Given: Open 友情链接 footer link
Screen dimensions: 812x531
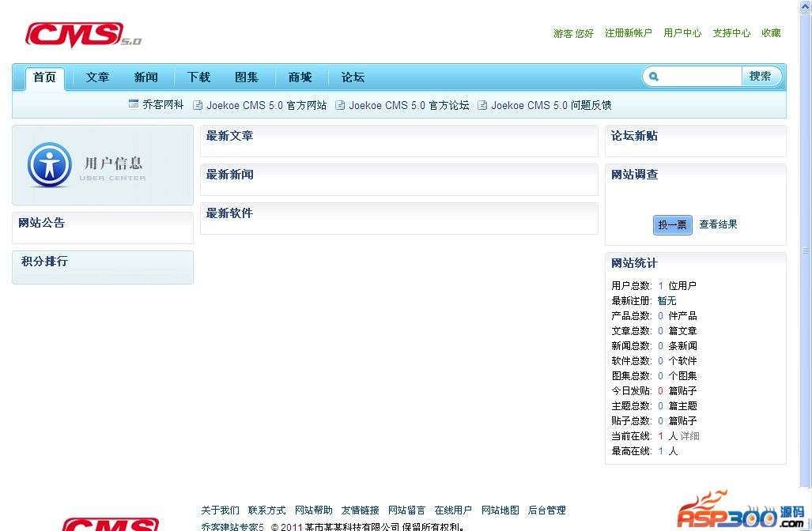Looking at the screenshot, I should pos(360,510).
